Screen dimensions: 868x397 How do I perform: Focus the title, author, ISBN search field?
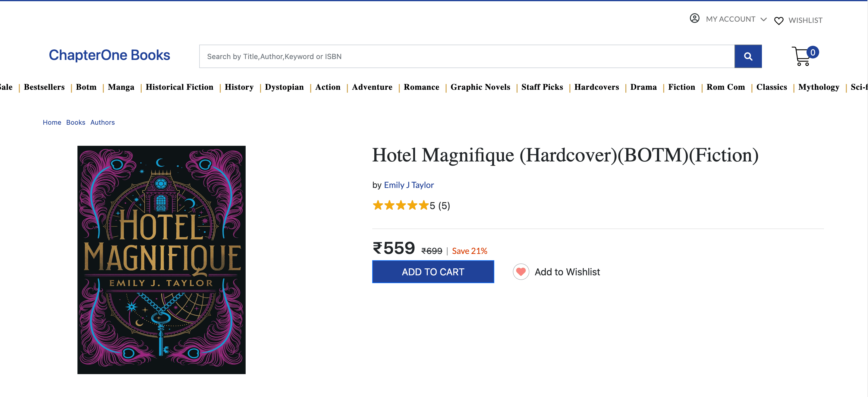467,56
